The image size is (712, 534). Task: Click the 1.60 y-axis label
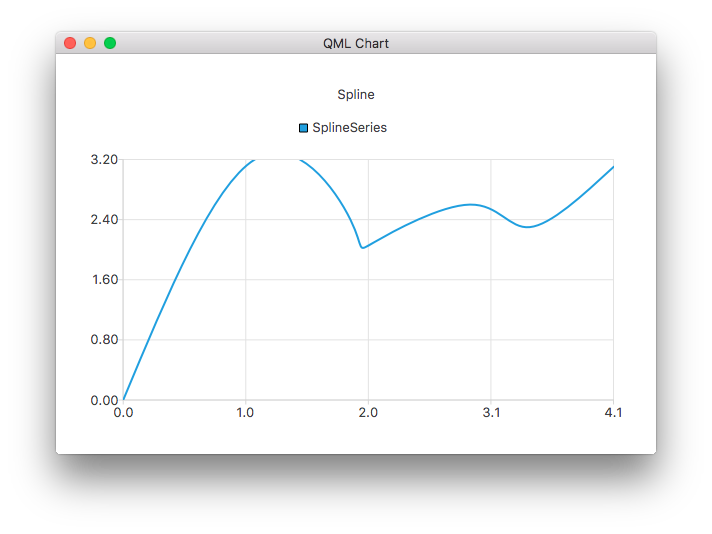point(104,280)
